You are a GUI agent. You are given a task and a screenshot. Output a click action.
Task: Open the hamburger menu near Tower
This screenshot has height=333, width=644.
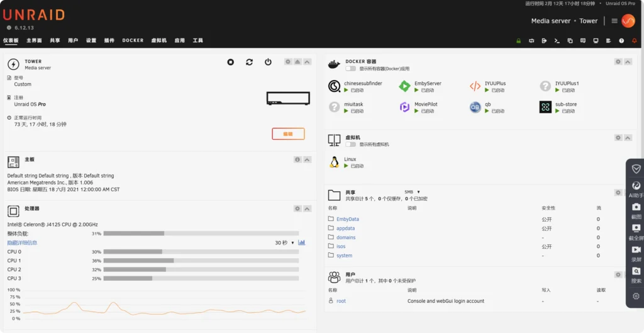(614, 21)
